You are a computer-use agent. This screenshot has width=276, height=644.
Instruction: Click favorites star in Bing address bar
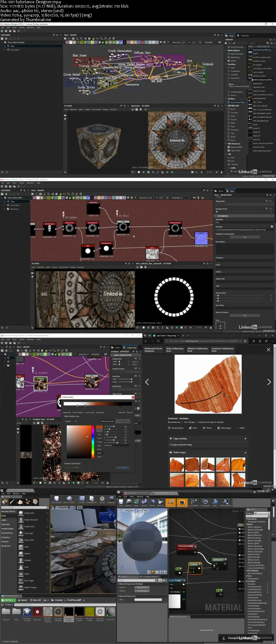245,341
